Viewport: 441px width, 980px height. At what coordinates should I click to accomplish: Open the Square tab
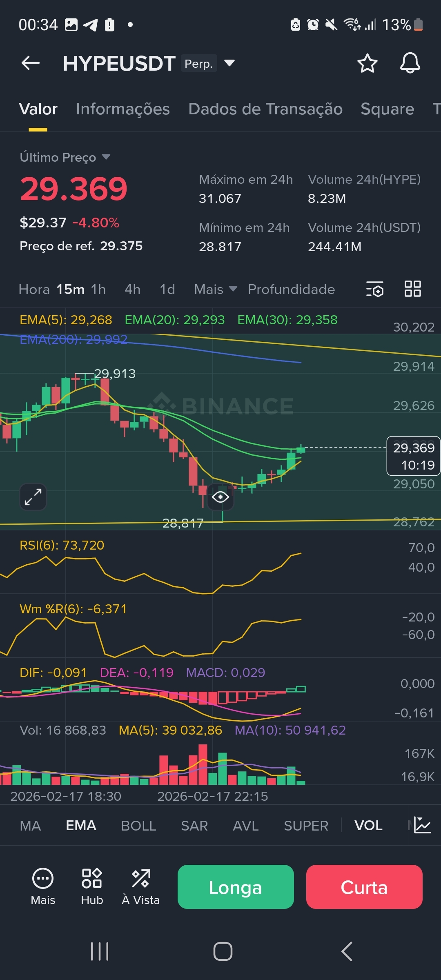pos(388,109)
